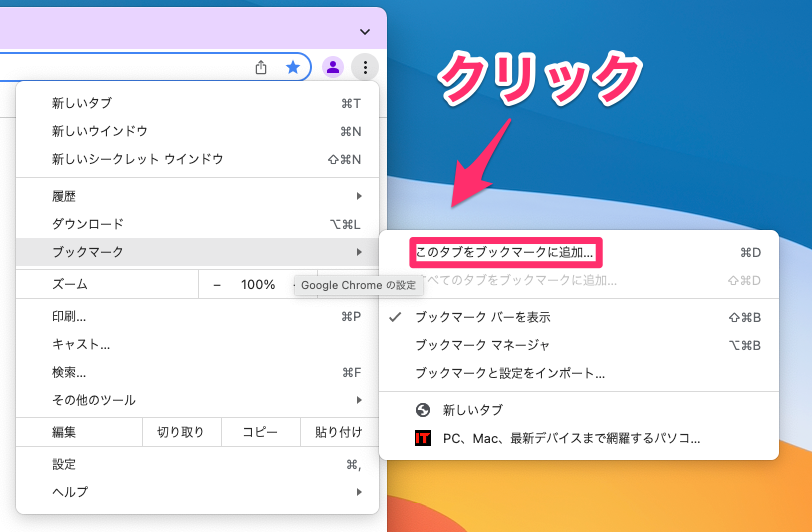
Task: Click the 貼り付け button
Action: [x=339, y=432]
